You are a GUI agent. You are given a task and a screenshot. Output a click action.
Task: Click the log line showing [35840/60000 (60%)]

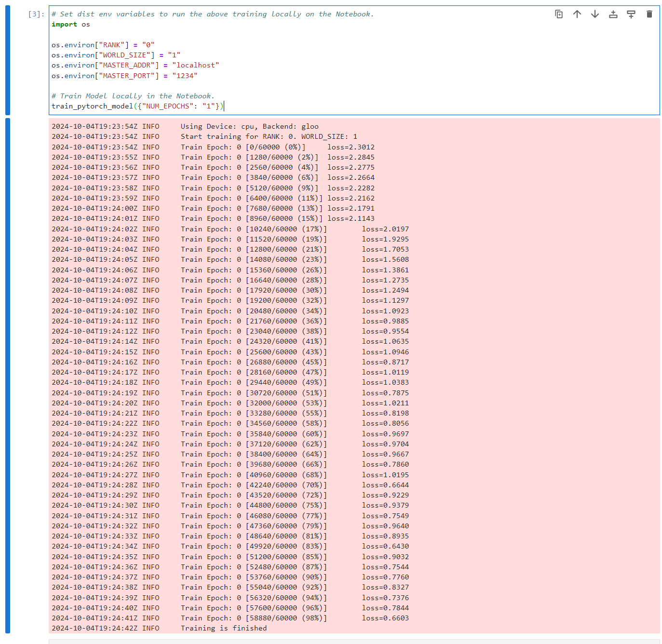[230, 434]
